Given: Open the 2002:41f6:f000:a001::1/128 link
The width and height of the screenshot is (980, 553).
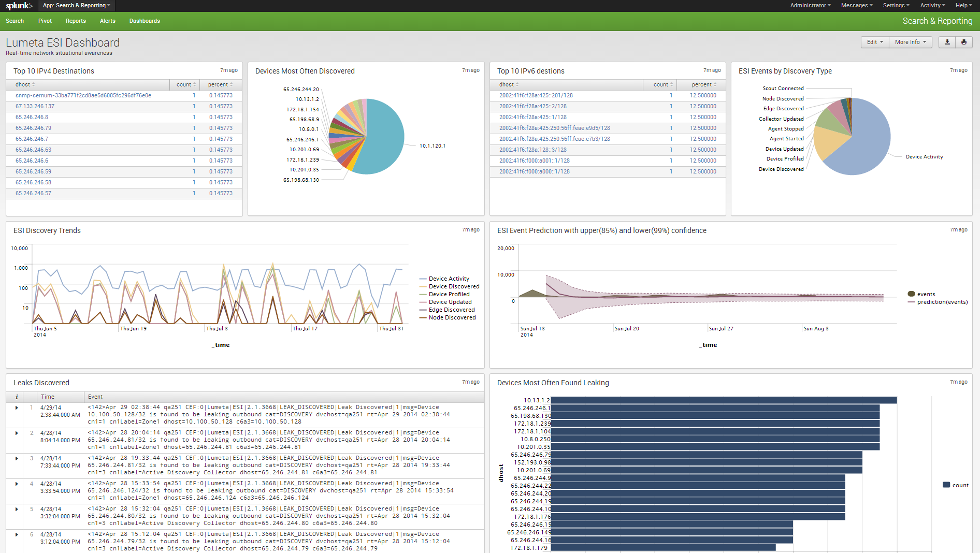Looking at the screenshot, I should (x=535, y=161).
